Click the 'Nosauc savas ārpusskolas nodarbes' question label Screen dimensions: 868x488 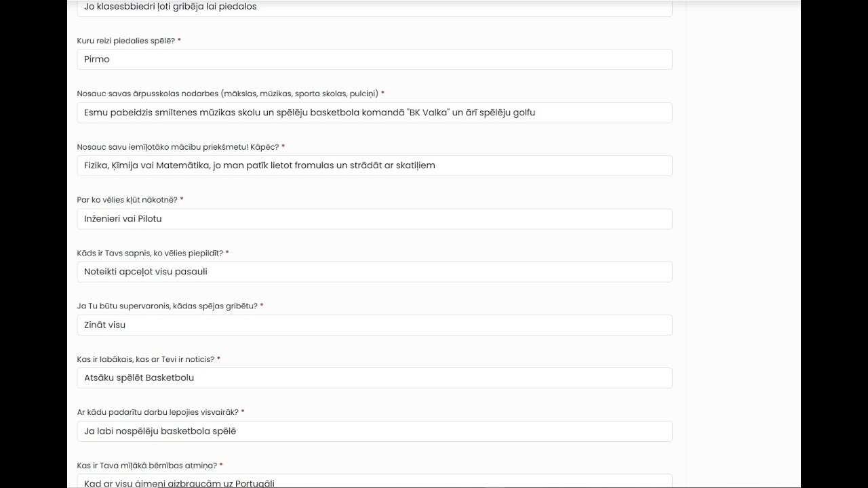click(227, 94)
